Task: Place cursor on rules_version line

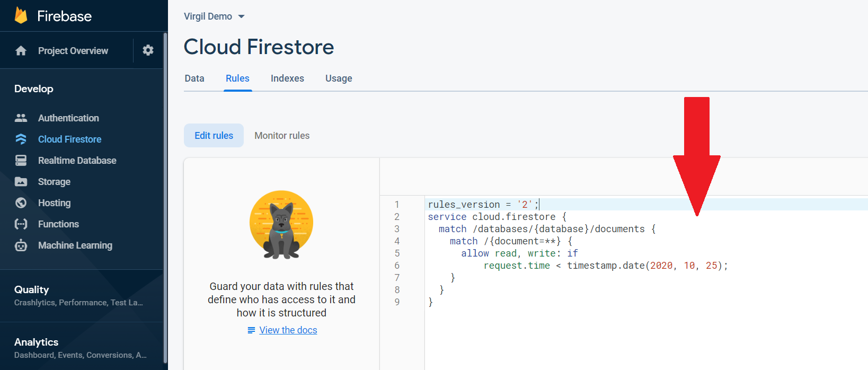Action: (483, 204)
